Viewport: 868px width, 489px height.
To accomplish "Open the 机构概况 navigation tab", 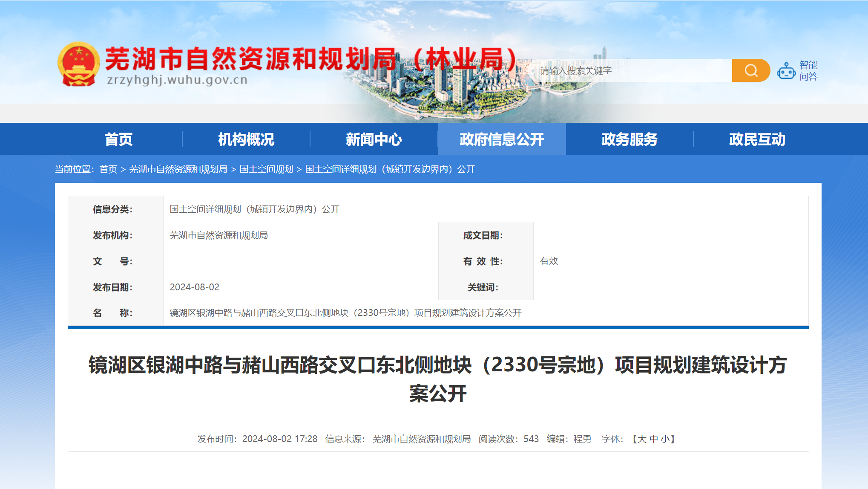I will 246,139.
